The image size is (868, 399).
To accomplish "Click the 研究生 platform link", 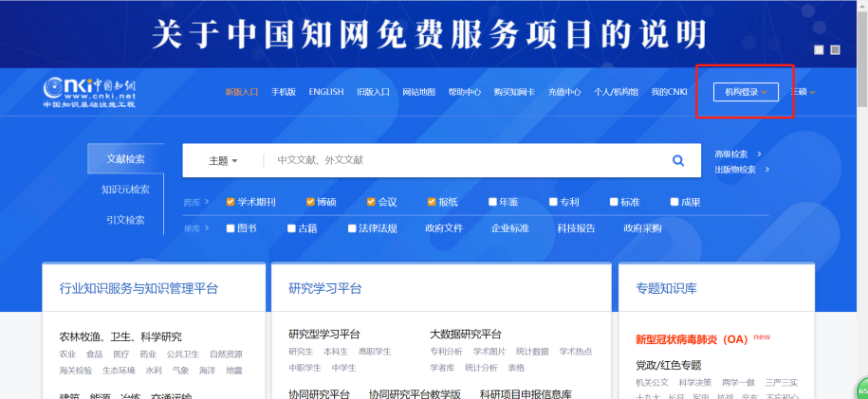I will (x=301, y=352).
